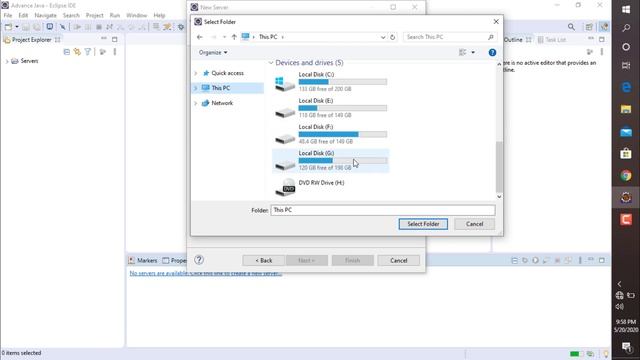This screenshot has width=640, height=360.
Task: Go up one level in Select Folder
Action: tap(234, 37)
